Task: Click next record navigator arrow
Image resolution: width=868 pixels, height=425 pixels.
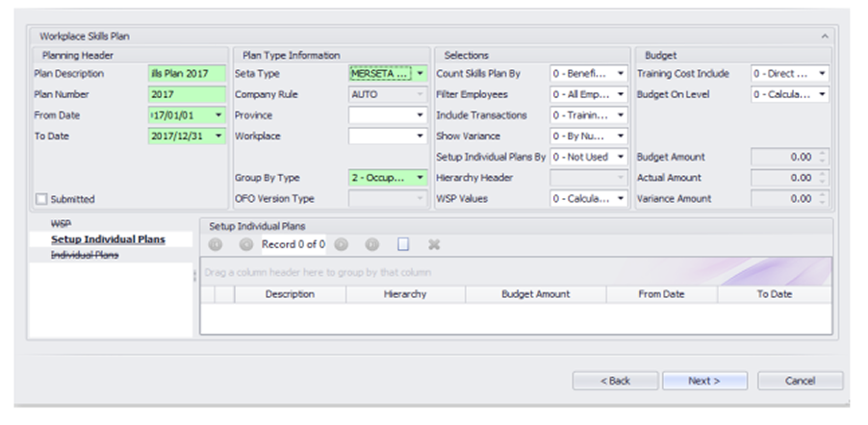Action: point(341,245)
